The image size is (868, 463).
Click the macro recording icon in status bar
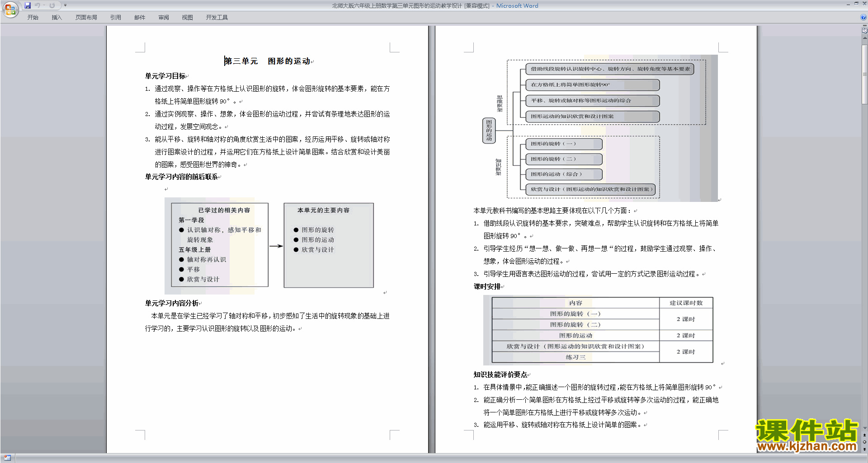click(x=7, y=458)
